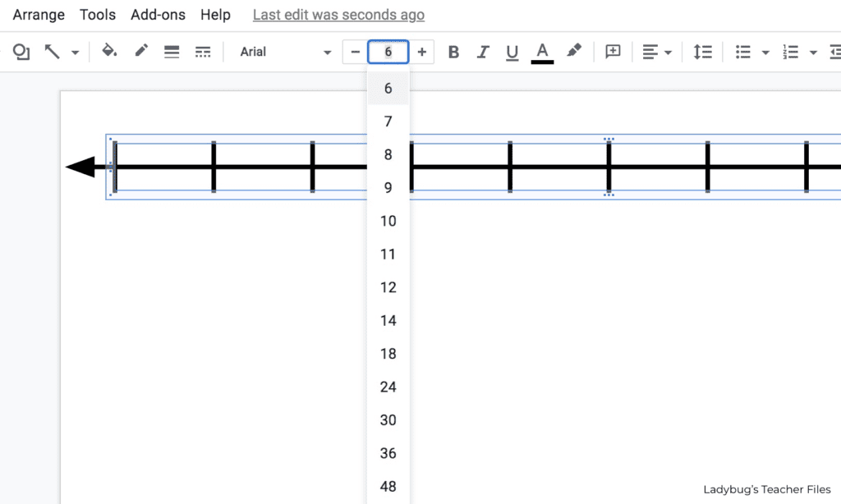Toggle Italic formatting
Image resolution: width=841 pixels, height=504 pixels.
pos(483,52)
